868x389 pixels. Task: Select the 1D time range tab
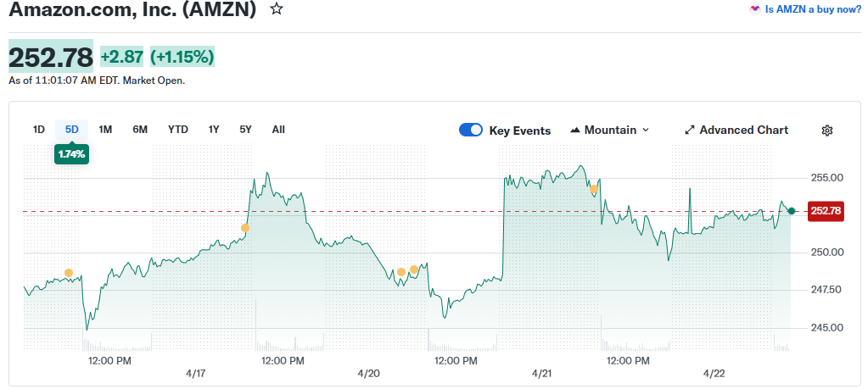[38, 130]
